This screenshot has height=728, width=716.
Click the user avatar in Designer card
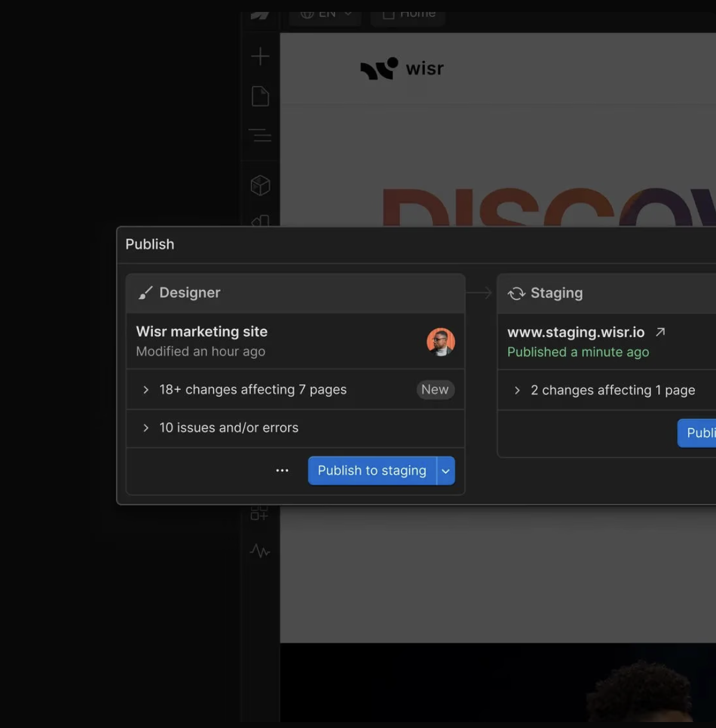pyautogui.click(x=440, y=342)
